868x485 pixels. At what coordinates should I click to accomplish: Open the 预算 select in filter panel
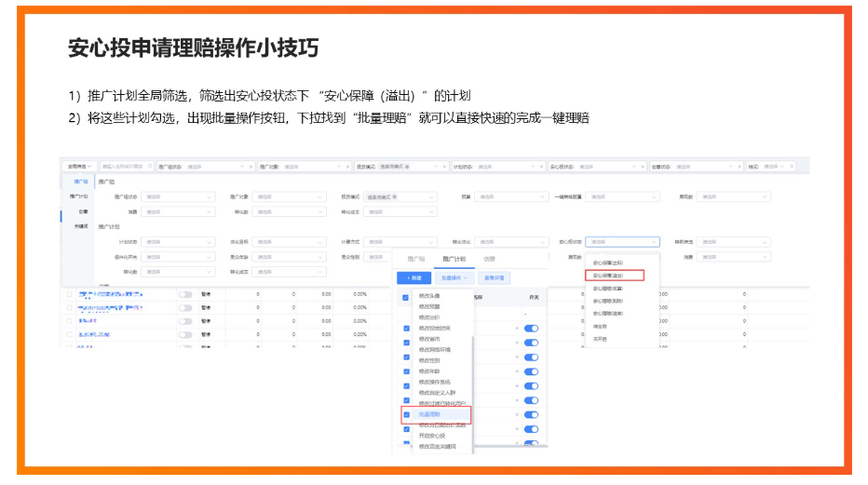coord(511,196)
